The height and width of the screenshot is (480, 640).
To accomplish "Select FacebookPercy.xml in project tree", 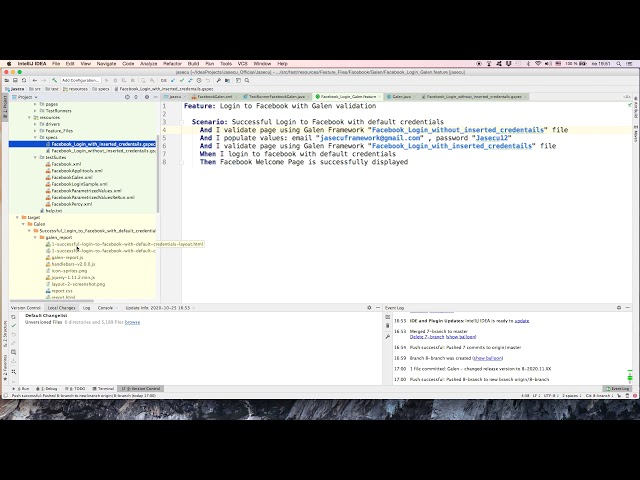I will 71,204.
